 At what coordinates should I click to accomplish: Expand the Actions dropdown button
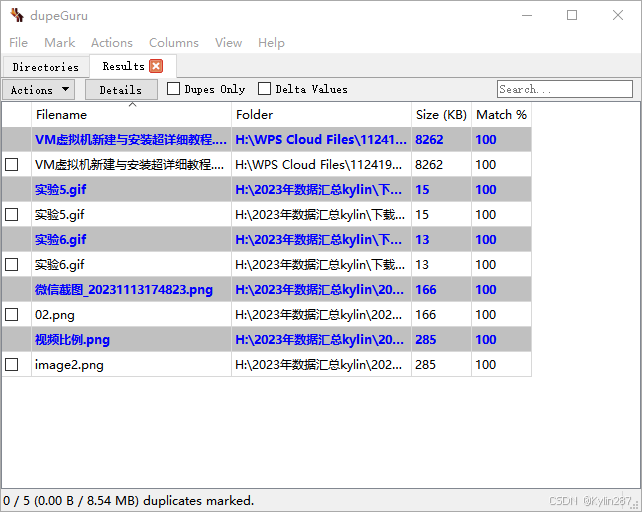pyautogui.click(x=39, y=90)
